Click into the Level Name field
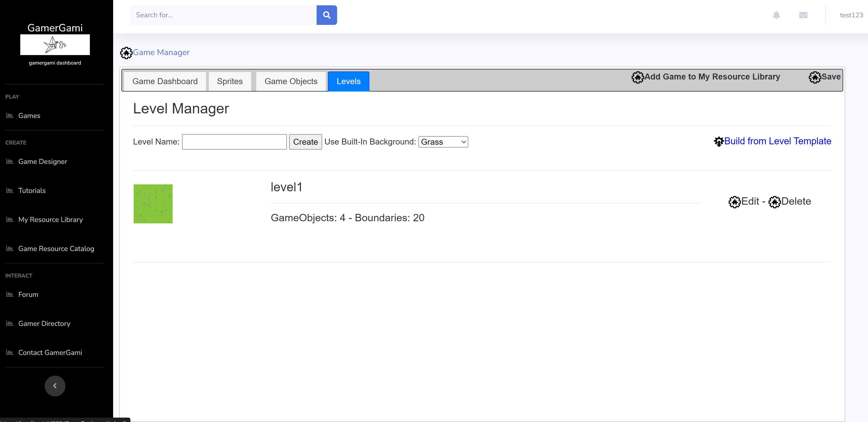Screen dimensions: 868x422 234,142
